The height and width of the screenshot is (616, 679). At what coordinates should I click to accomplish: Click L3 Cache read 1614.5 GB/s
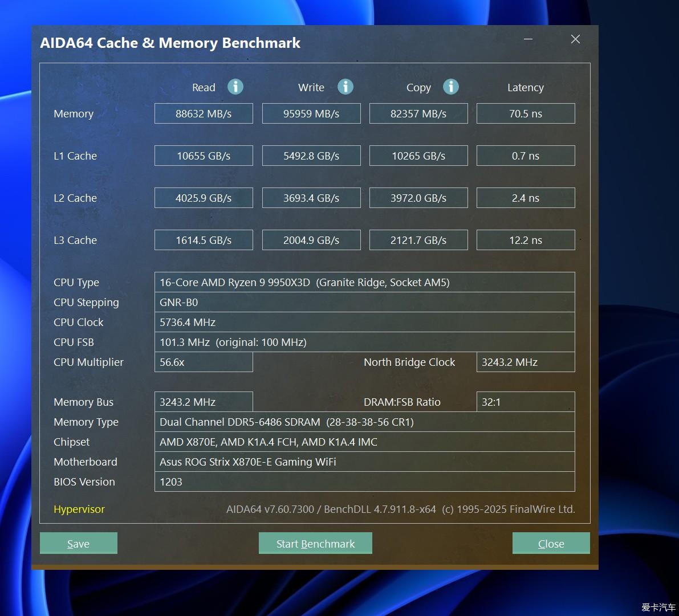(204, 240)
